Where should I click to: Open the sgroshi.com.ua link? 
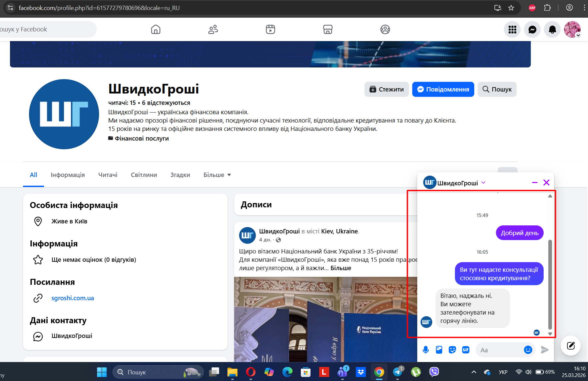(73, 298)
